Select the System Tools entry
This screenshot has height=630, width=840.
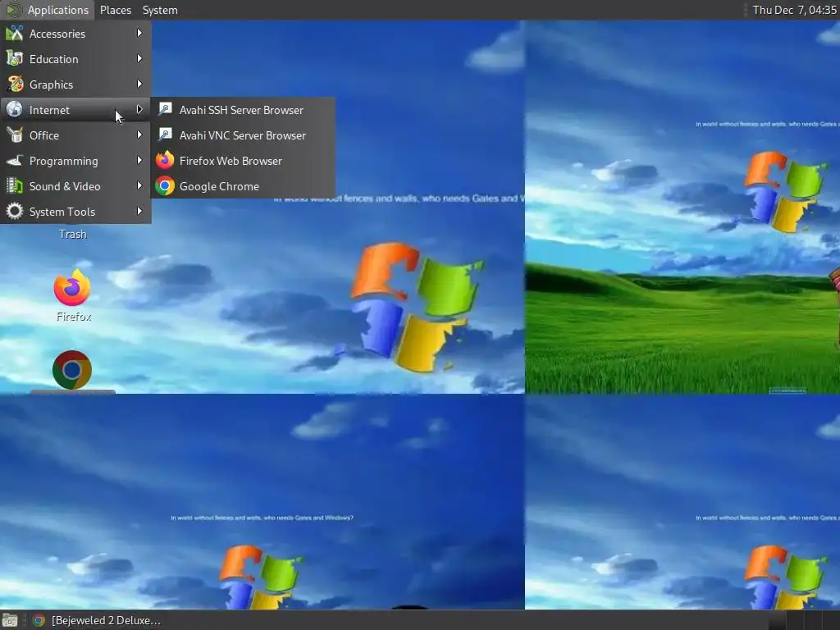(75, 212)
